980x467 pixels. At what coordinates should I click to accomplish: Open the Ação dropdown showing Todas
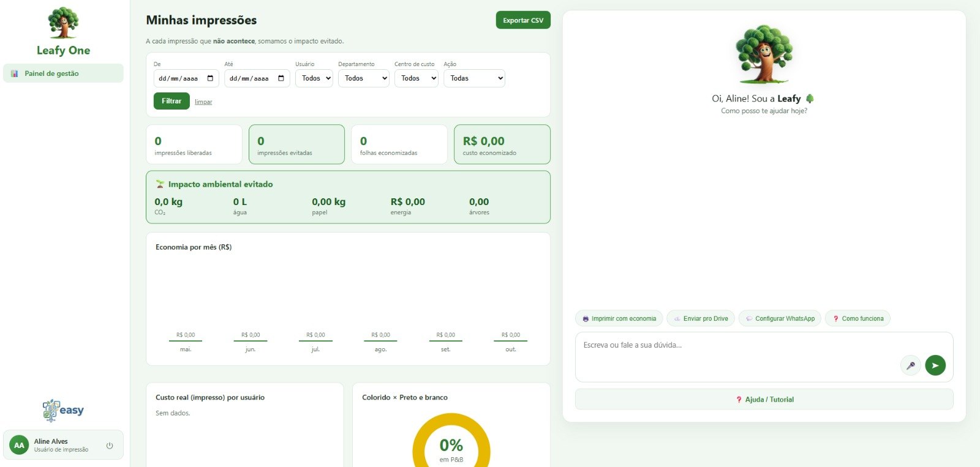click(475, 78)
